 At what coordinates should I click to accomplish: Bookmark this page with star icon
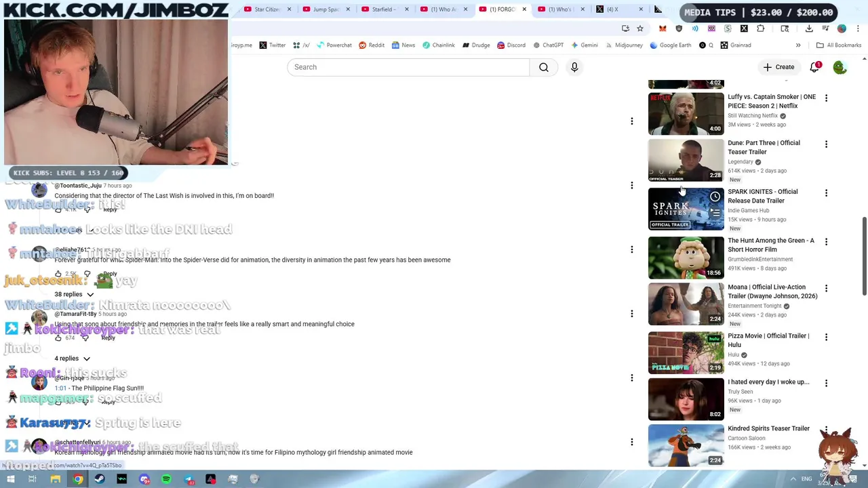[639, 28]
